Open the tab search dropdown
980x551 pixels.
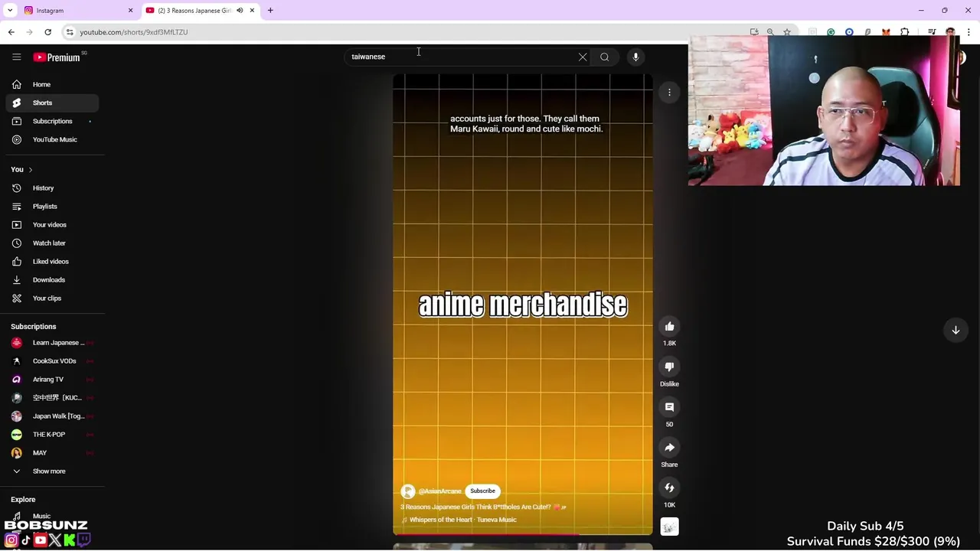pyautogui.click(x=10, y=11)
